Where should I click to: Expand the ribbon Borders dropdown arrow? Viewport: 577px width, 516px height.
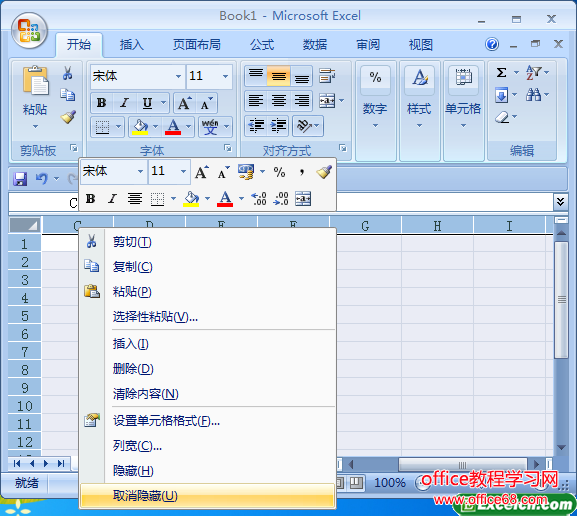tap(118, 127)
